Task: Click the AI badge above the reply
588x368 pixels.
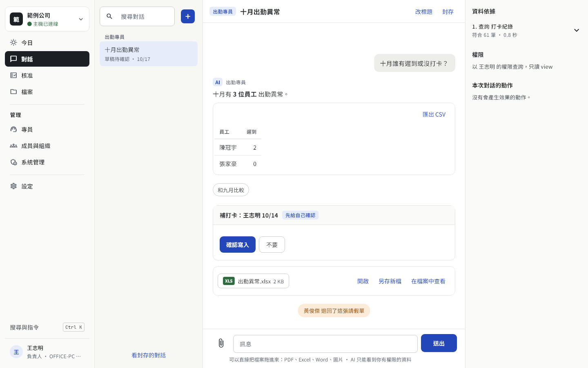Action: point(218,82)
